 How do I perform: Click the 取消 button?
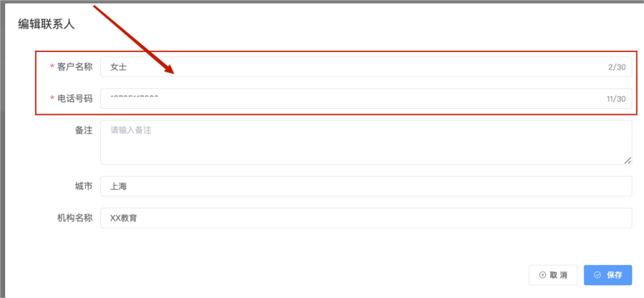[553, 275]
